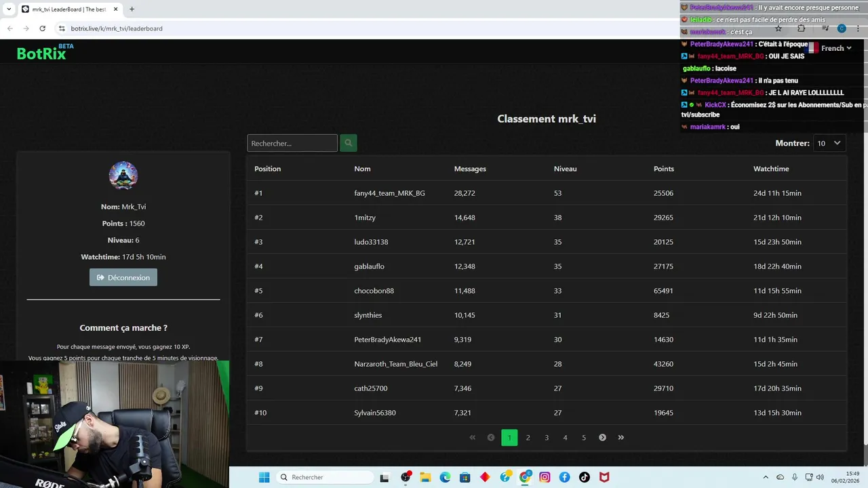
Task: Open Facebook from the taskbar
Action: point(564,477)
